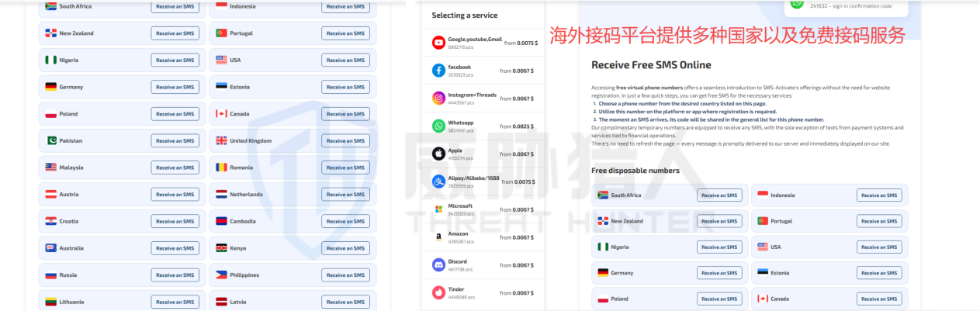Click the Romania flag icon
The height and width of the screenshot is (311, 980).
tap(221, 168)
